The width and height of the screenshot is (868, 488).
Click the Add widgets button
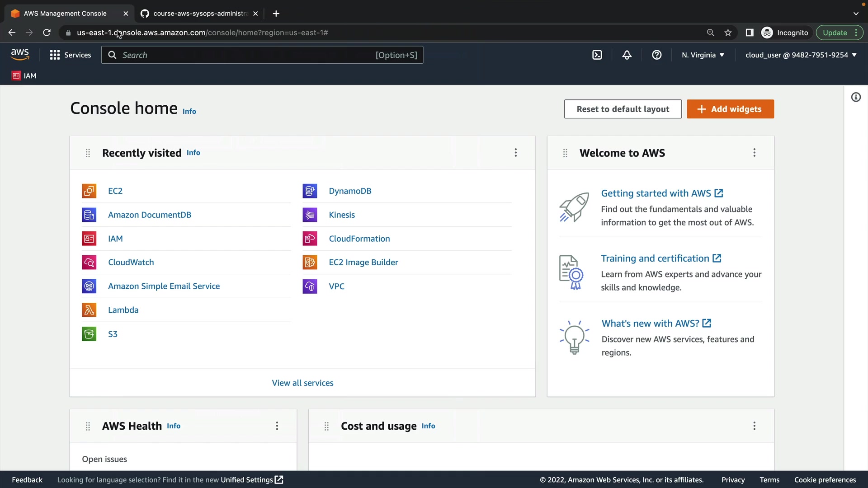click(x=730, y=109)
